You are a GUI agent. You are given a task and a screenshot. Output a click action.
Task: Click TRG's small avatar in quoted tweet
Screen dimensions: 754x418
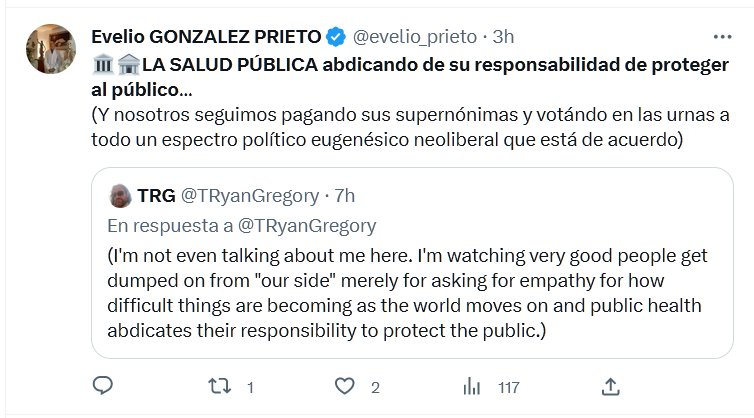pos(120,193)
